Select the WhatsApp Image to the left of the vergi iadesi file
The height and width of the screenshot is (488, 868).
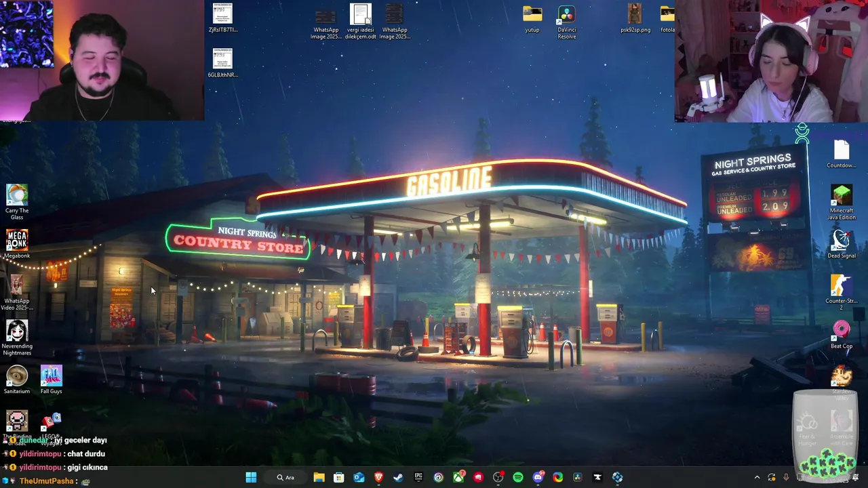325,21
